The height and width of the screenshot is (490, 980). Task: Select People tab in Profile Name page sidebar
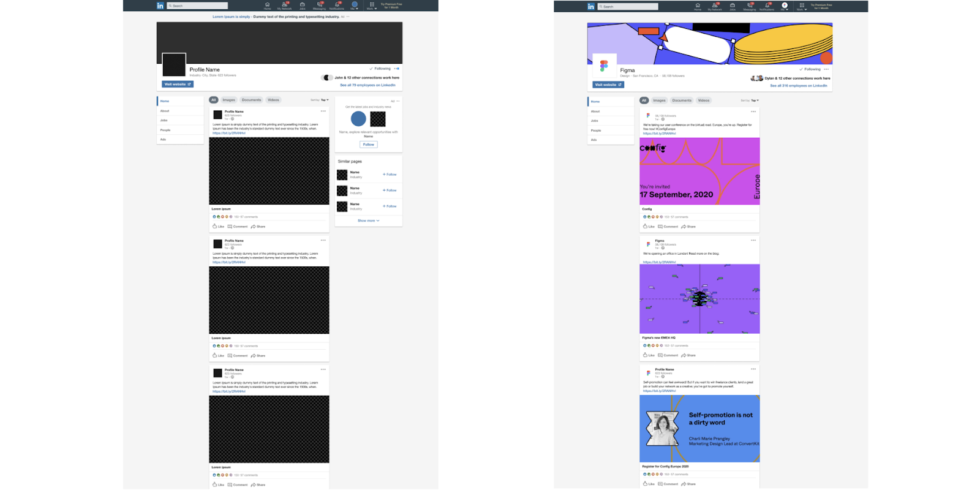point(180,130)
